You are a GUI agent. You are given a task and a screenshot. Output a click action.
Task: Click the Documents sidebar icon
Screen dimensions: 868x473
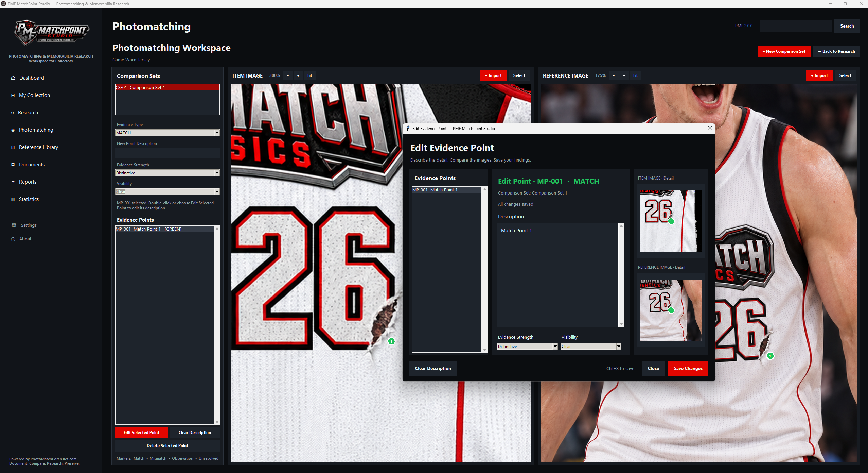13,165
